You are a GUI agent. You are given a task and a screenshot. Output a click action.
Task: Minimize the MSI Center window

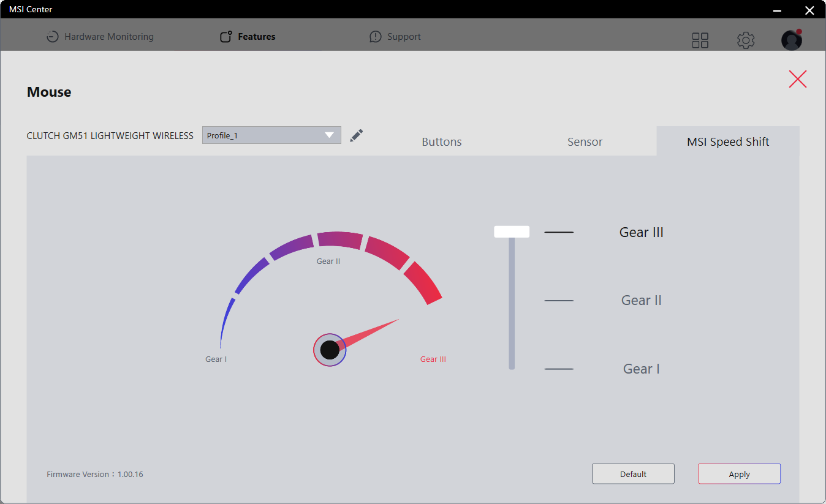[x=777, y=10]
